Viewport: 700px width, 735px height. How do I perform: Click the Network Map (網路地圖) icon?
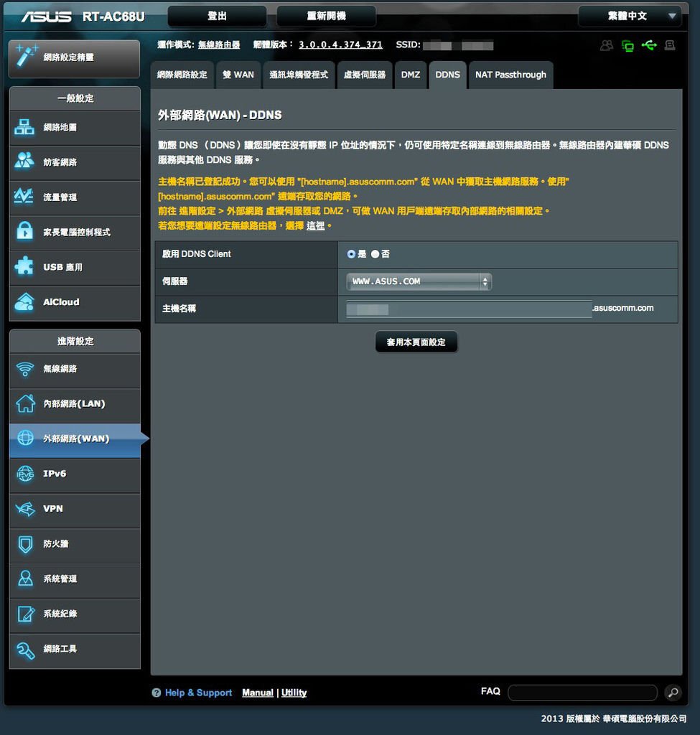coord(24,127)
